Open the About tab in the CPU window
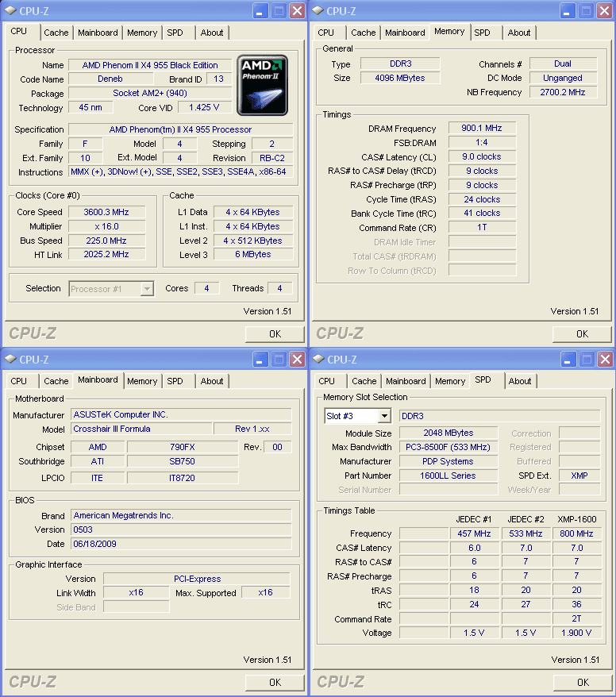Image resolution: width=616 pixels, height=697 pixels. click(x=212, y=33)
